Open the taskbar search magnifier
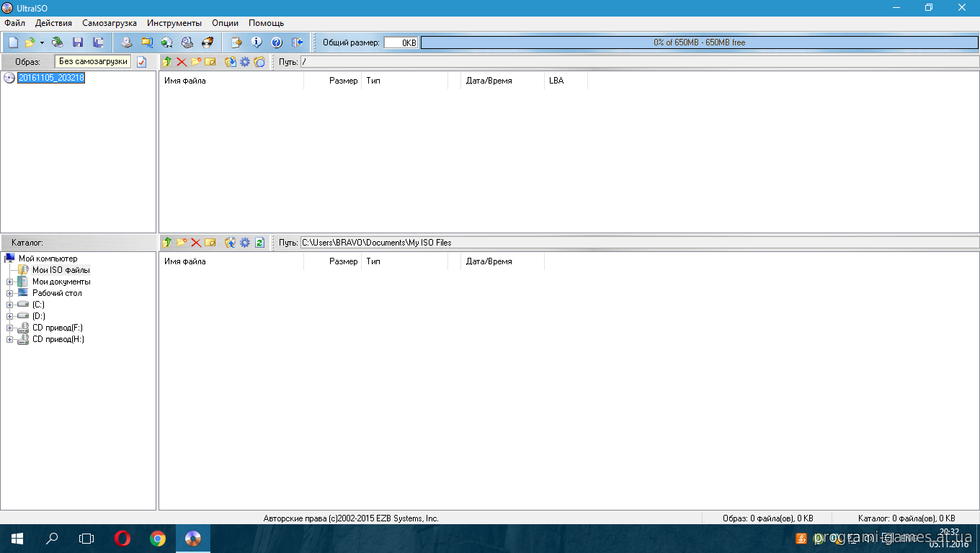Image resolution: width=980 pixels, height=553 pixels. click(52, 539)
